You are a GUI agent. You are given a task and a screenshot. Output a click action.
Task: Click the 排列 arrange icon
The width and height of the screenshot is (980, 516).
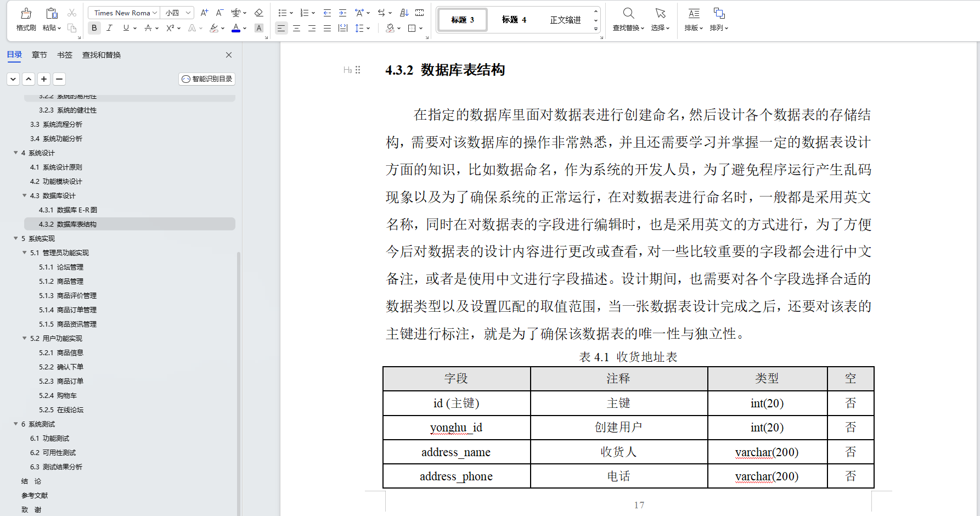(719, 13)
